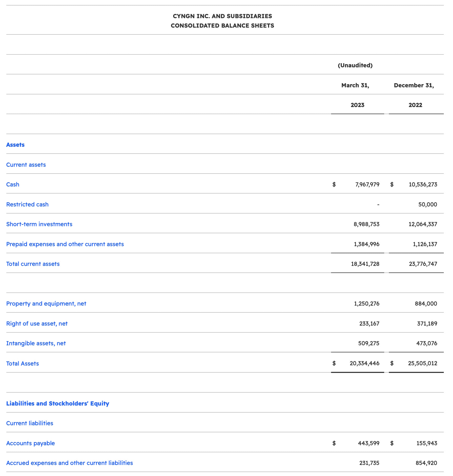The height and width of the screenshot is (476, 453).
Task: Click total assets value 20,334,446
Action: [365, 364]
